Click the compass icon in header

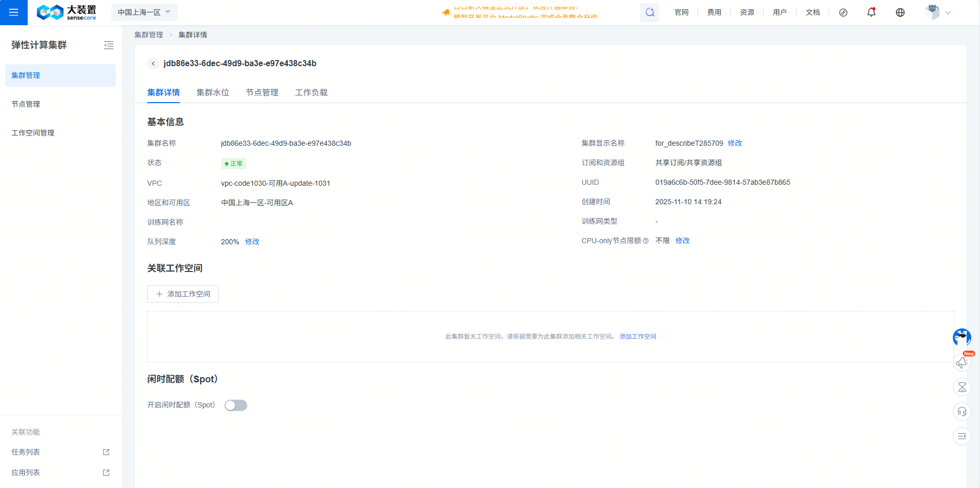(843, 12)
